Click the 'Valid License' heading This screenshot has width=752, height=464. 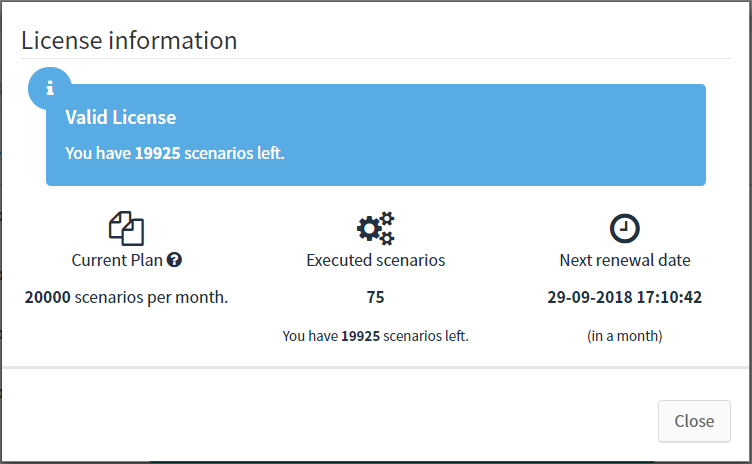pos(121,118)
